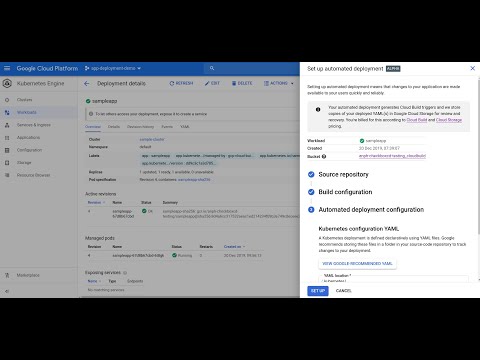Click the Edit pencil button
This screenshot has width=480, height=360.
pos(212,83)
